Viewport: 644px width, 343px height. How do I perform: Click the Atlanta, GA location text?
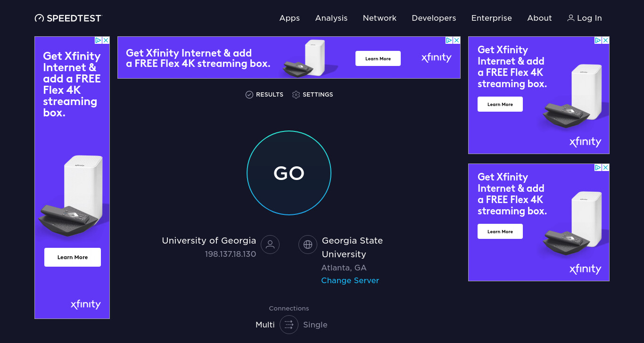coord(344,268)
